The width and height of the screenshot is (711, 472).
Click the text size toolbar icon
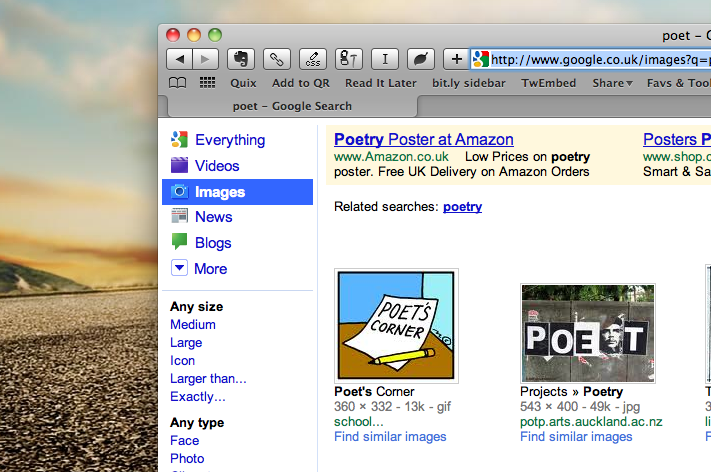[349, 59]
